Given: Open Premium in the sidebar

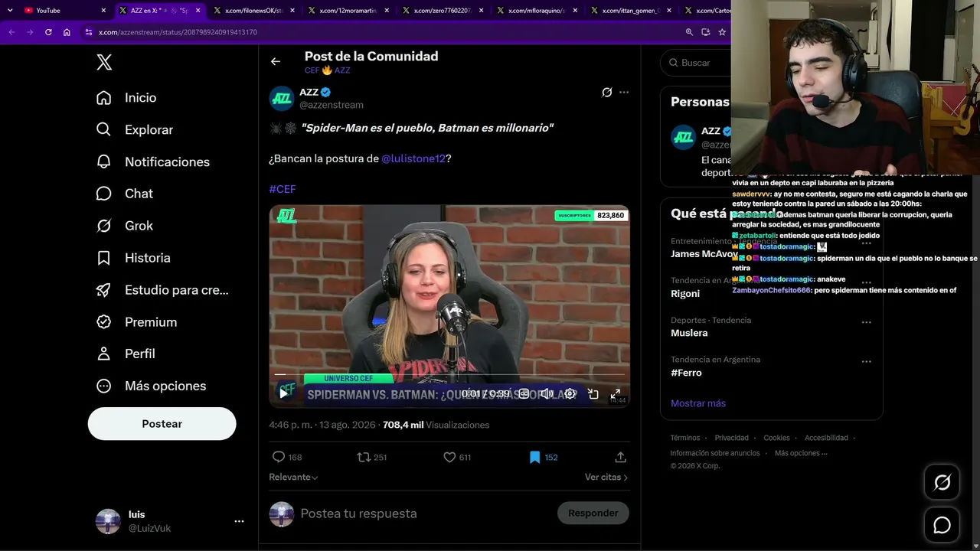Looking at the screenshot, I should (136, 322).
